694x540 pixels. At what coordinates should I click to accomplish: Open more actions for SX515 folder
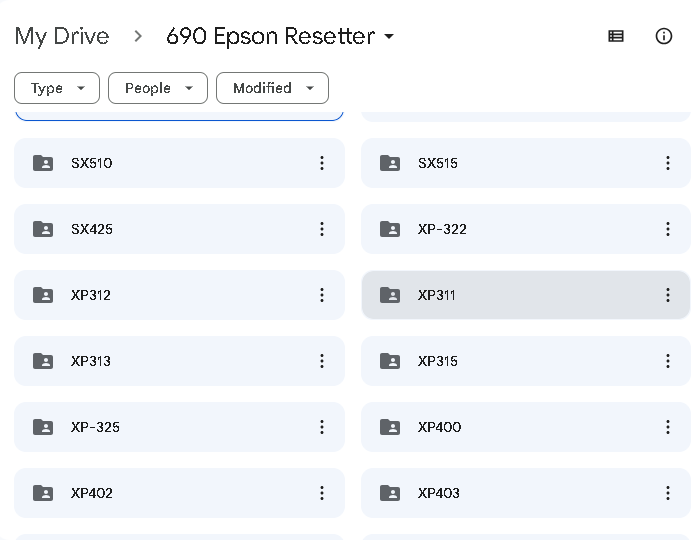click(668, 163)
